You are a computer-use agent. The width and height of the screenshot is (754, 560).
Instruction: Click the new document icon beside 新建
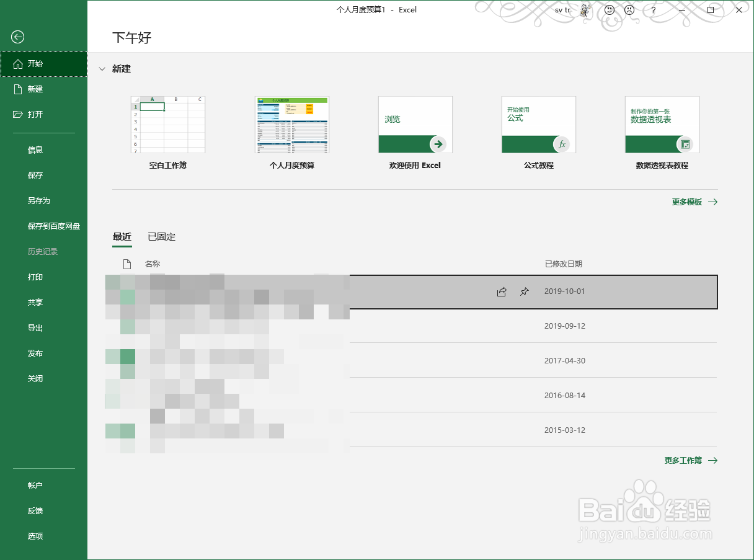coord(17,89)
